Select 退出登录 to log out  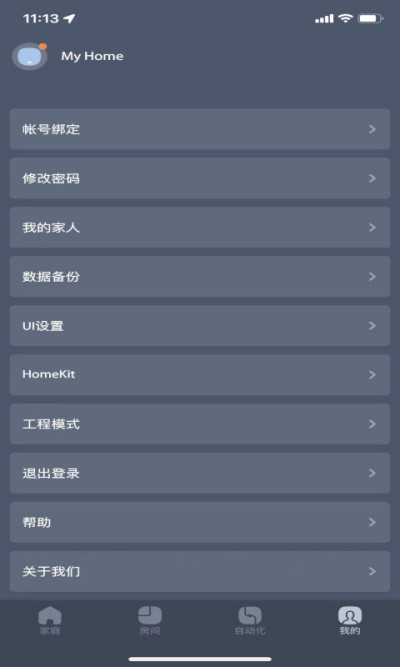pos(200,473)
